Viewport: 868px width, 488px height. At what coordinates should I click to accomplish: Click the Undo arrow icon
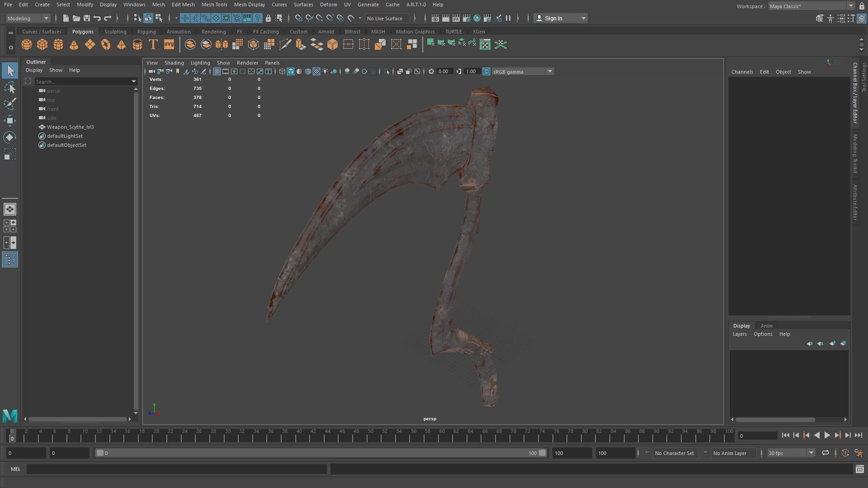97,18
